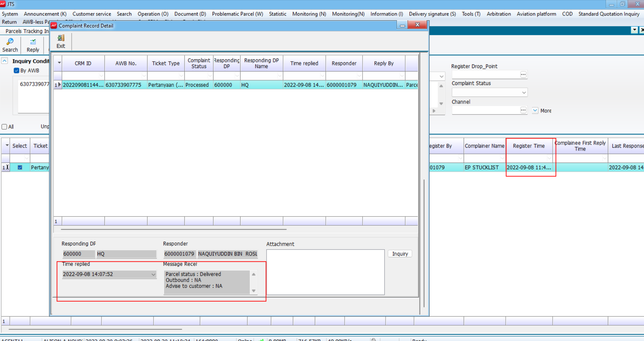This screenshot has width=644, height=341.
Task: Collapse the Inquiry Condition section
Action: point(5,61)
